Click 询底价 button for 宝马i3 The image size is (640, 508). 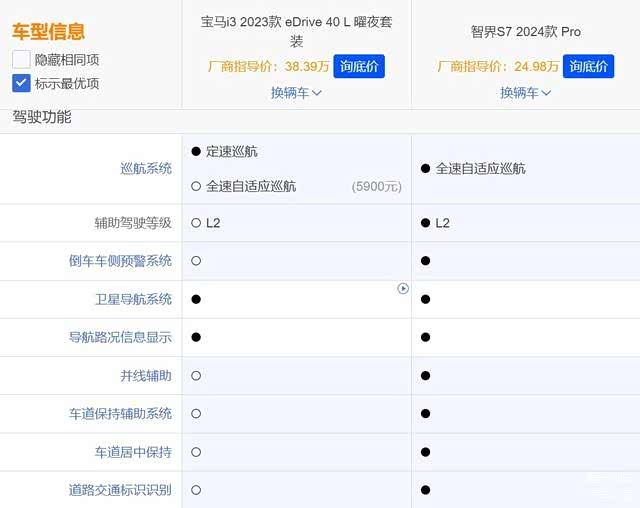pyautogui.click(x=359, y=67)
